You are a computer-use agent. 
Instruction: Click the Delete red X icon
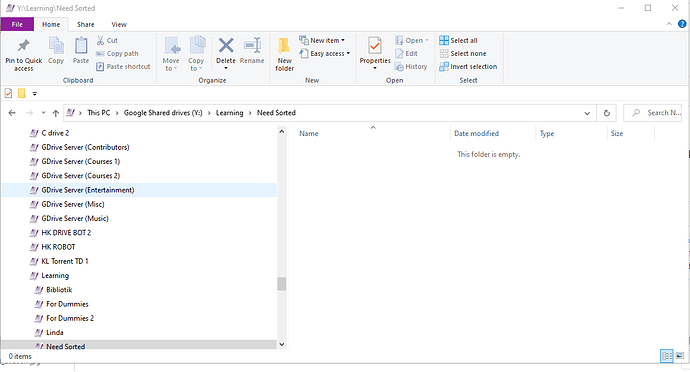(x=226, y=45)
